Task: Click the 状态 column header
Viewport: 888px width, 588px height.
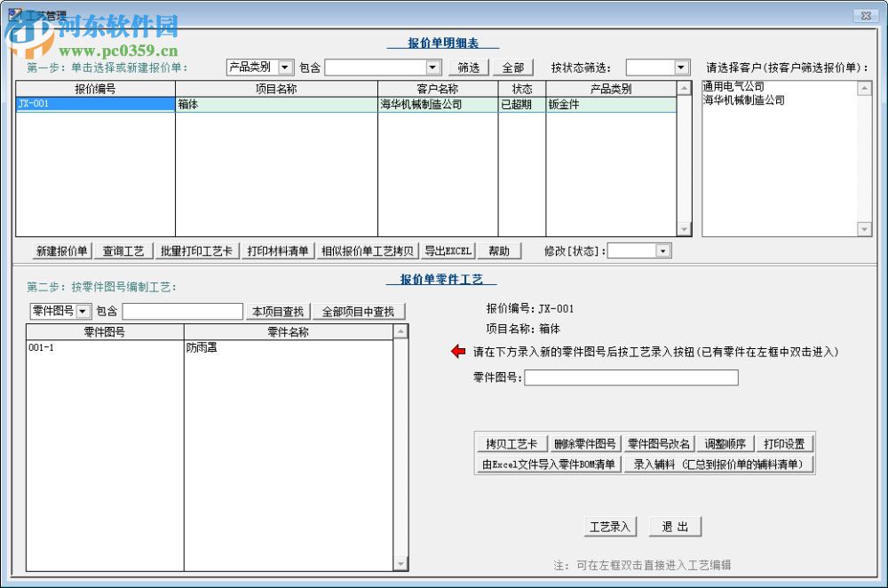Action: tap(521, 88)
